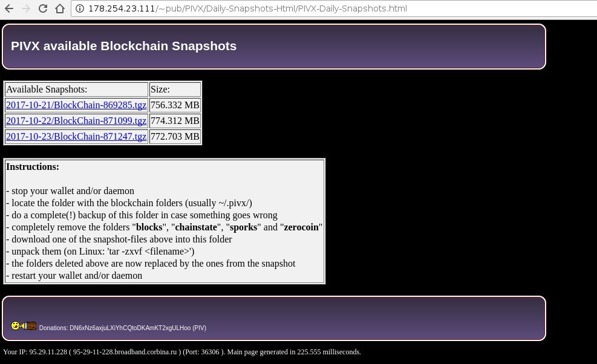This screenshot has height=364, width=597.
Task: Click the 'restart your wallet and/or daemon' line
Action: point(74,276)
